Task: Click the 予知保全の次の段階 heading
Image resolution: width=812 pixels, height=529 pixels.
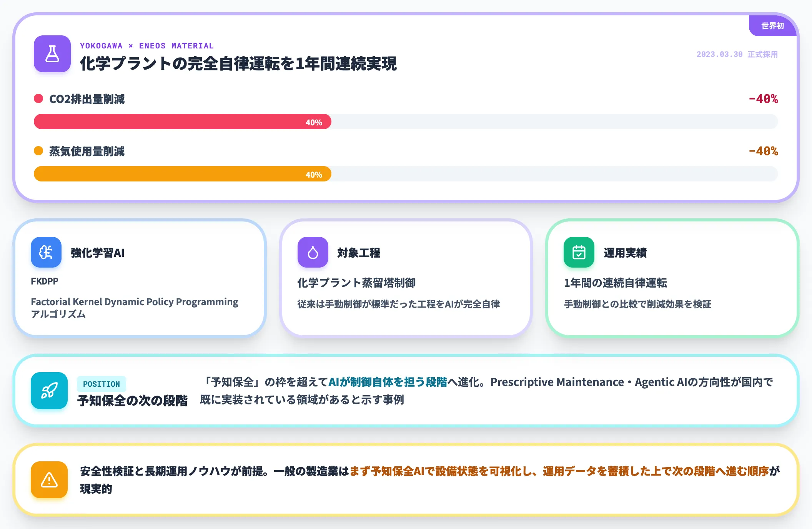Action: [132, 401]
